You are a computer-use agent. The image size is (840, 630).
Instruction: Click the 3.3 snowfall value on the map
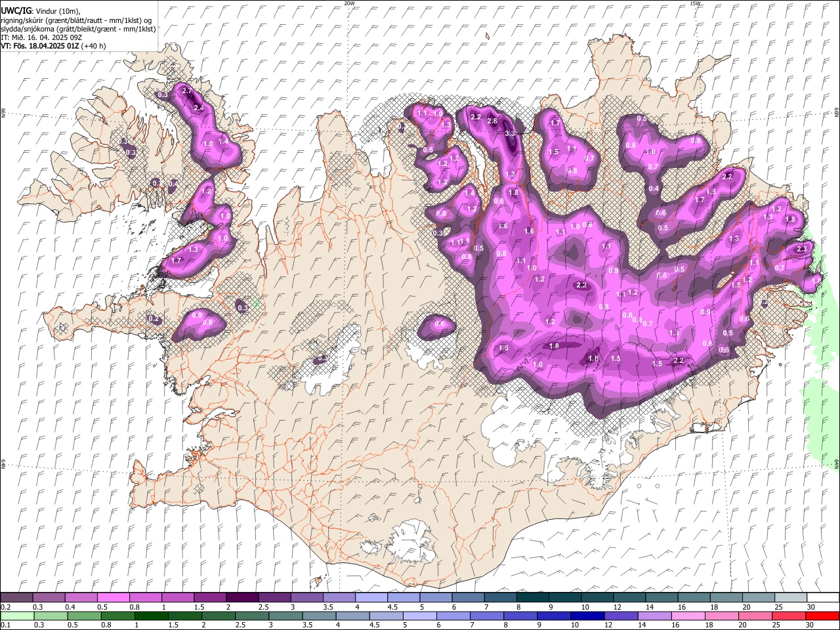click(511, 133)
